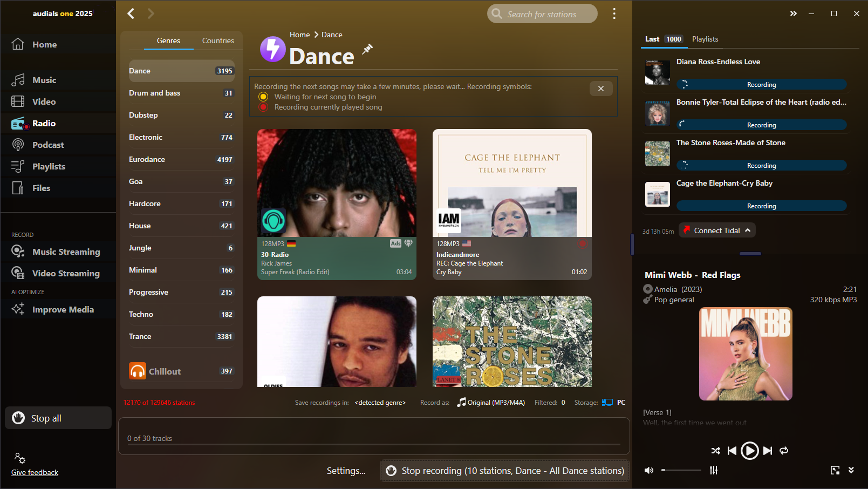Screen dimensions: 868x489
Task: Select the Electronic genre
Action: click(x=181, y=137)
